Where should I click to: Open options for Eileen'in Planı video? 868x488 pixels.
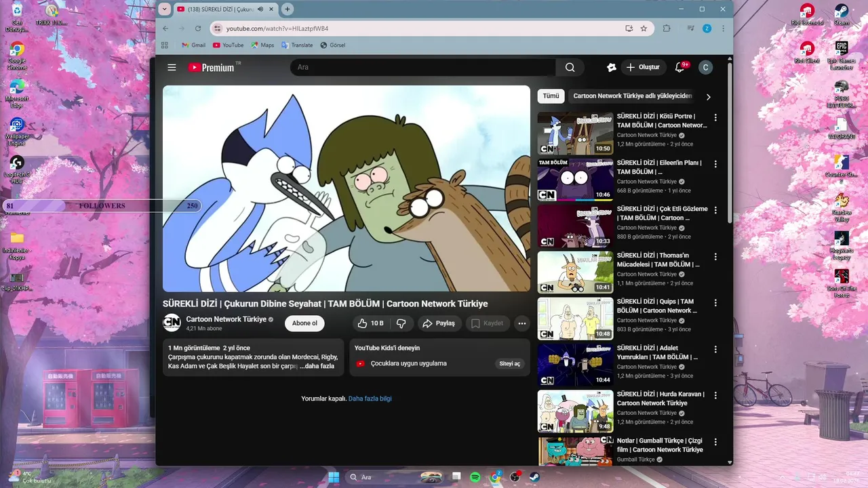tap(715, 164)
